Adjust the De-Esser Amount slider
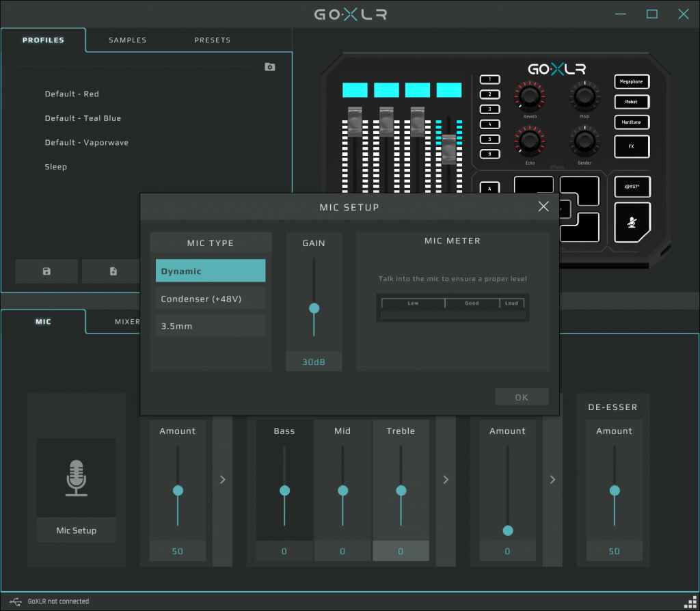 pos(615,491)
